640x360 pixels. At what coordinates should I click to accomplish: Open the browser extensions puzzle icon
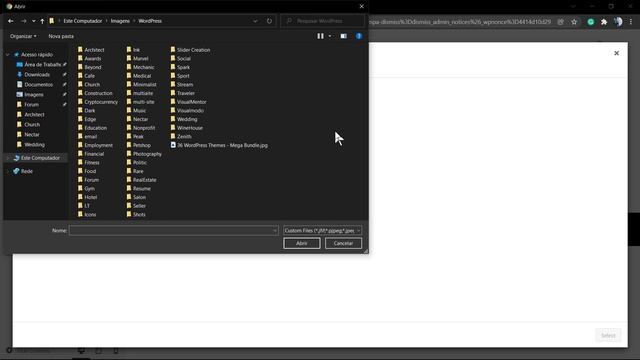[x=604, y=22]
